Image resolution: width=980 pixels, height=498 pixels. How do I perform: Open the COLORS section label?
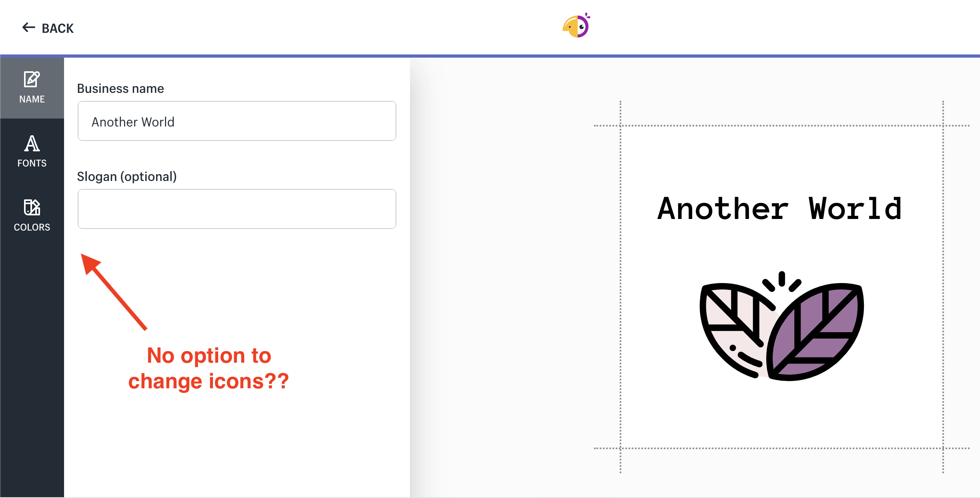click(x=32, y=227)
